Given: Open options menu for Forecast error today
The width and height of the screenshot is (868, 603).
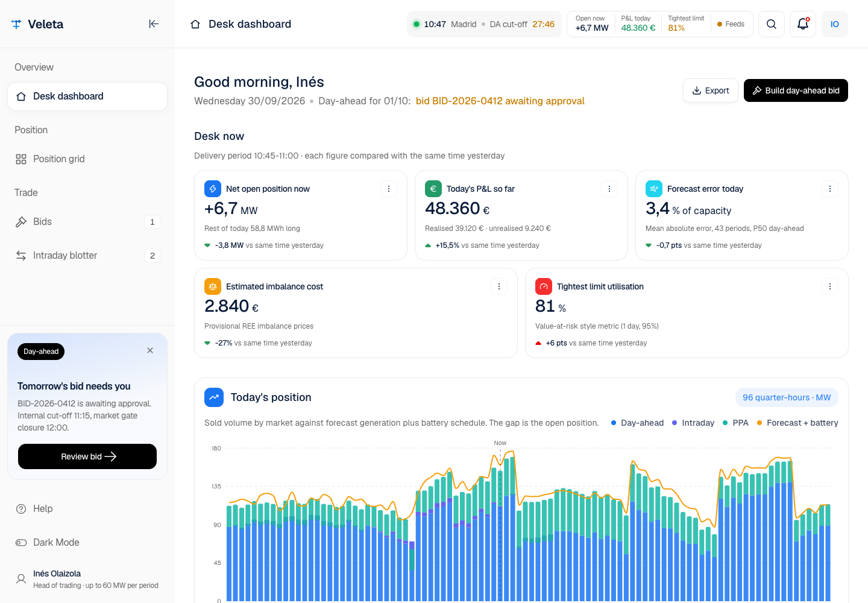Looking at the screenshot, I should [830, 189].
